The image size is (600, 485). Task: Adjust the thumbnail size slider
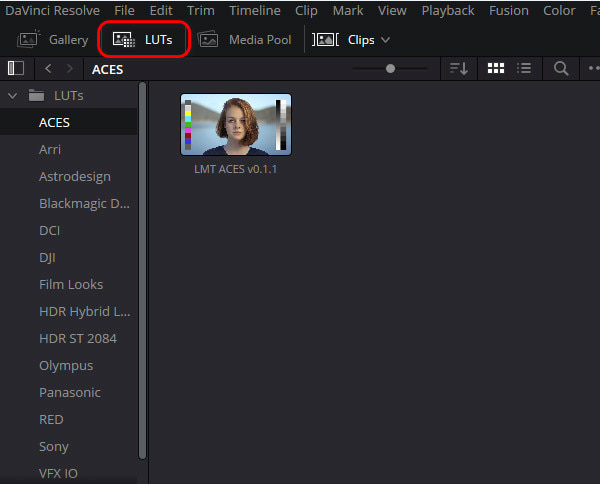390,69
